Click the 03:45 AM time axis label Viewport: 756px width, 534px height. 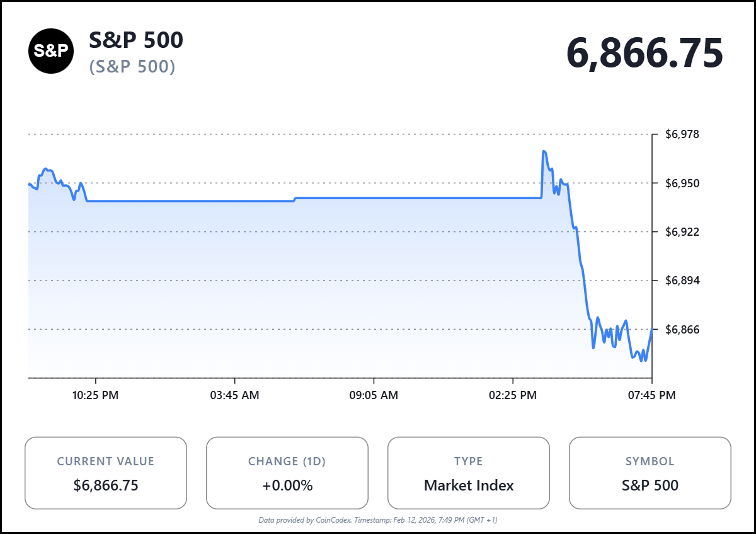pyautogui.click(x=234, y=395)
